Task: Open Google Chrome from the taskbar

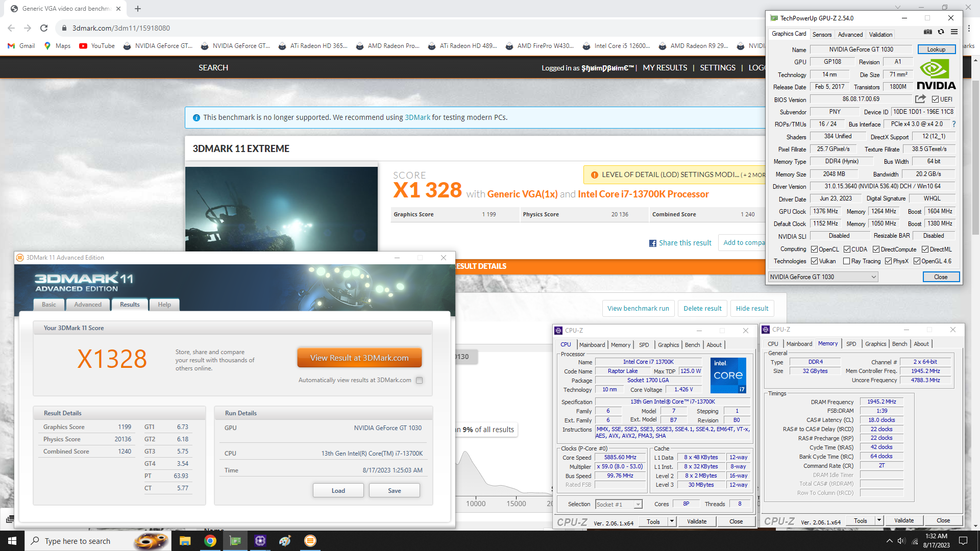Action: (x=210, y=541)
